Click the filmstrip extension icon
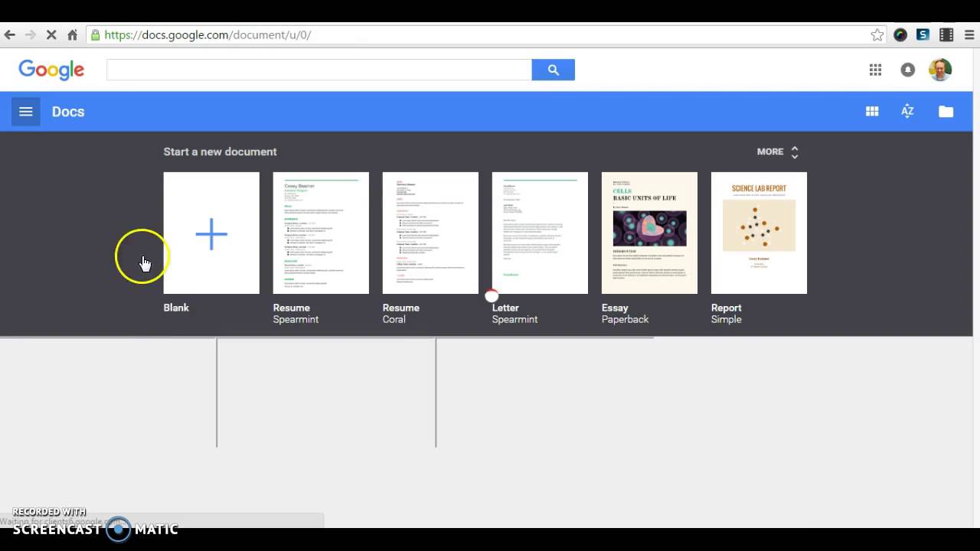This screenshot has height=551, width=980. point(946,34)
